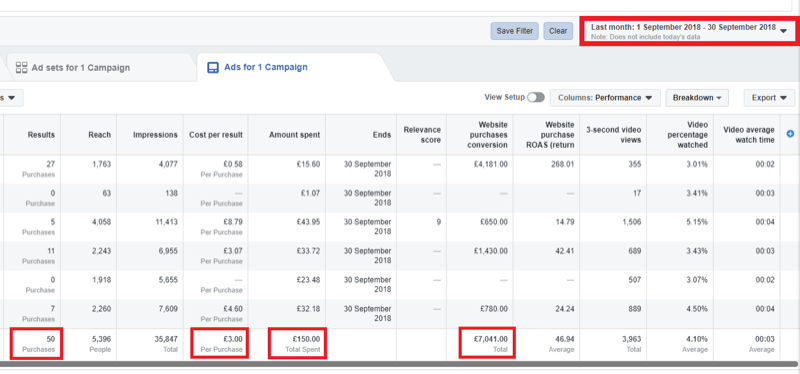Click the £780.00 conversion value
This screenshot has width=800, height=374.
(x=493, y=309)
